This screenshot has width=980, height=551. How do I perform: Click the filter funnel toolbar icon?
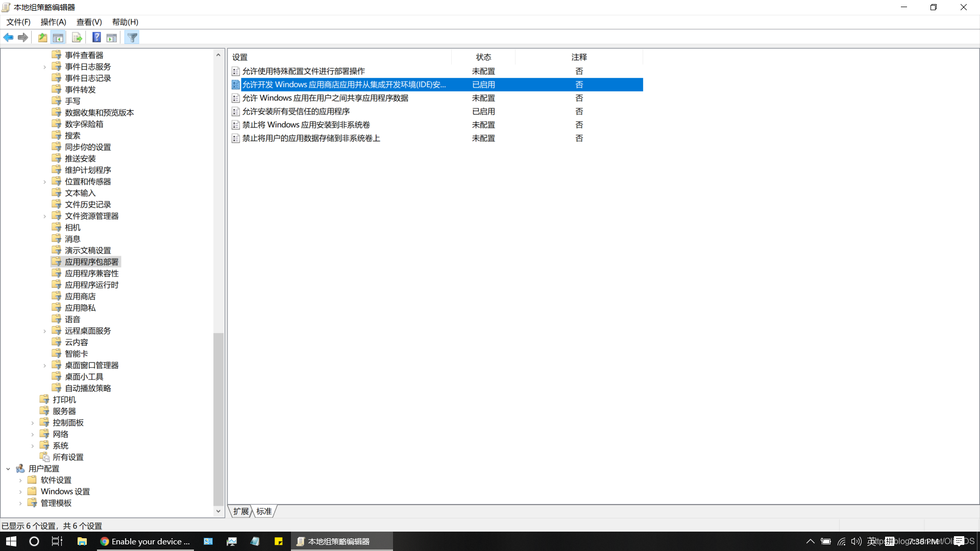132,38
